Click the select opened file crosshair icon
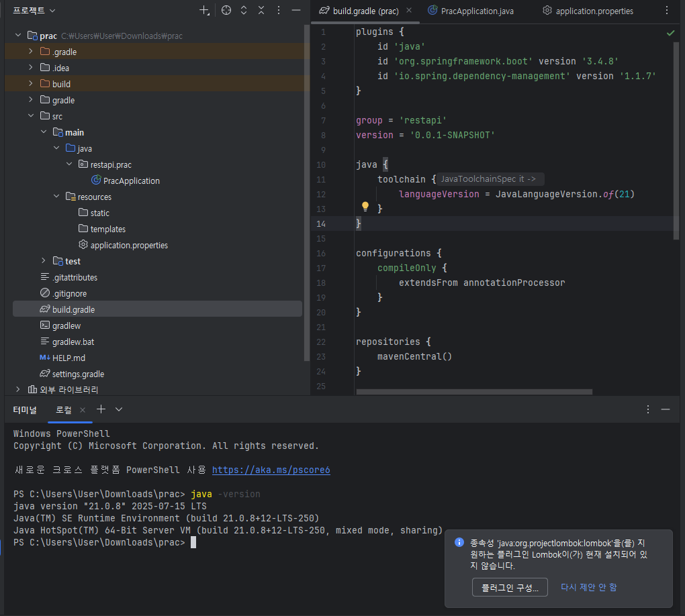Viewport: 685px width, 616px height. click(226, 11)
